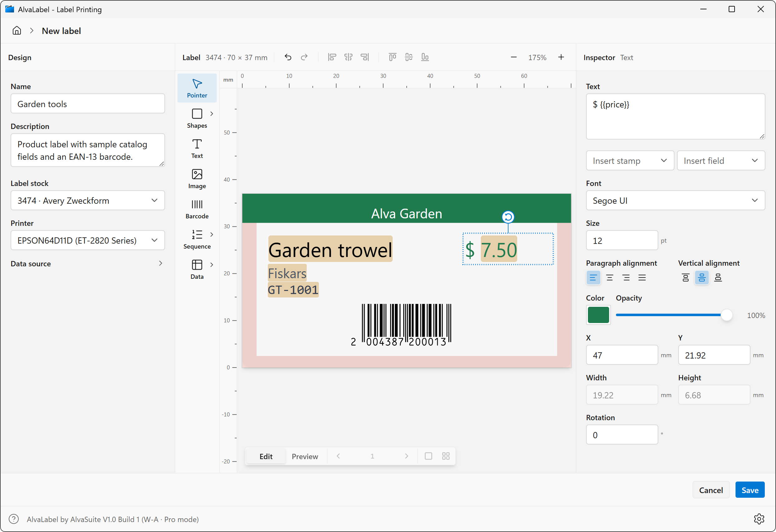
Task: Align selected objects to top edge
Action: click(x=392, y=57)
